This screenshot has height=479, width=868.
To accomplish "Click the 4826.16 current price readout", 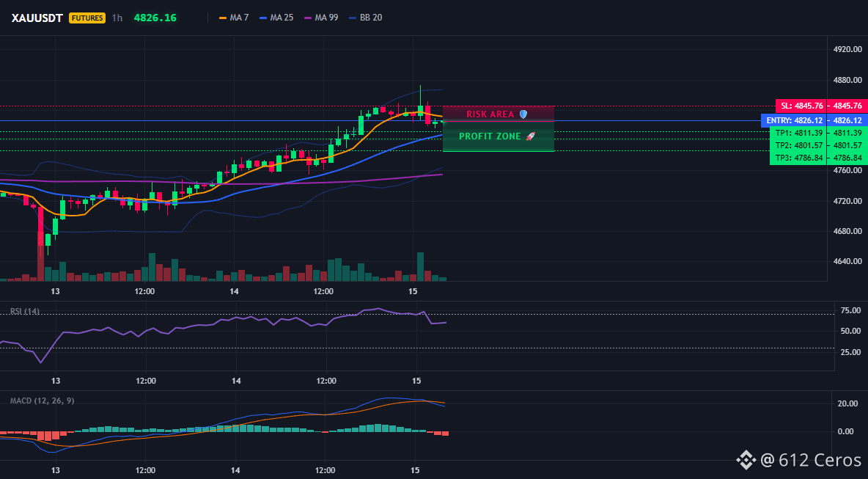I will (x=155, y=18).
